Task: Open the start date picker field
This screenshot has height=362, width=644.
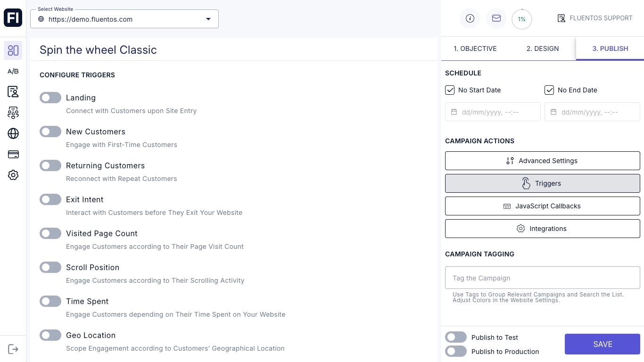Action: 493,112
